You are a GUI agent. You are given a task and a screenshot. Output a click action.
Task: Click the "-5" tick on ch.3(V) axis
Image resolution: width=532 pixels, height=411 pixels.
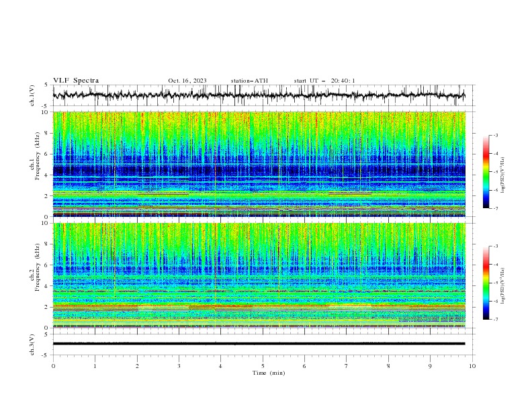(46, 355)
